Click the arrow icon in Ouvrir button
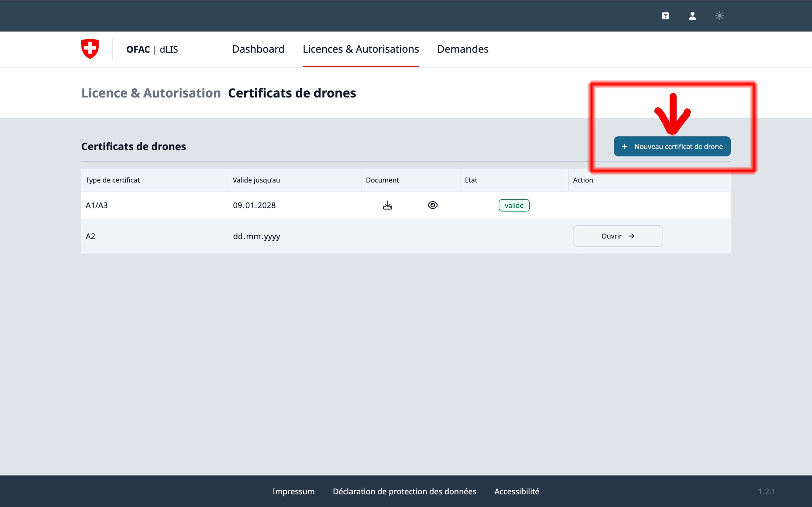The width and height of the screenshot is (812, 507). (632, 236)
